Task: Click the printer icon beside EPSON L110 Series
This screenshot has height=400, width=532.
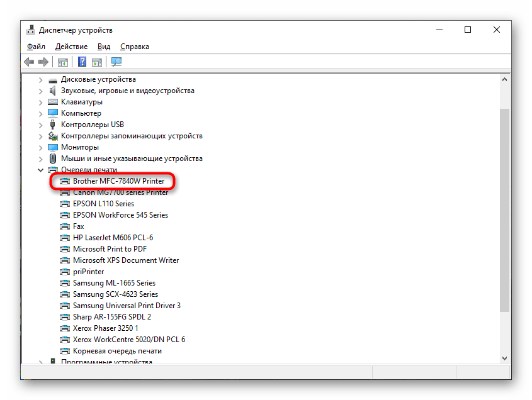Action: 65,204
